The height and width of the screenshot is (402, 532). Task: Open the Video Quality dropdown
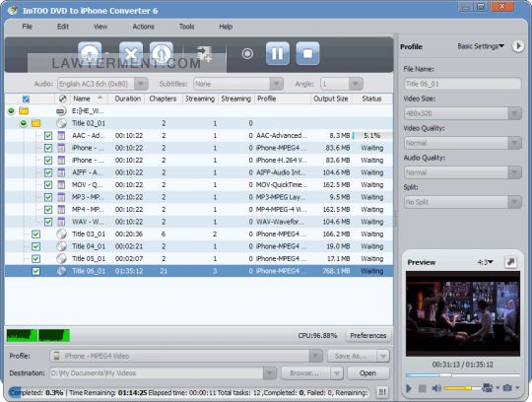[x=514, y=143]
